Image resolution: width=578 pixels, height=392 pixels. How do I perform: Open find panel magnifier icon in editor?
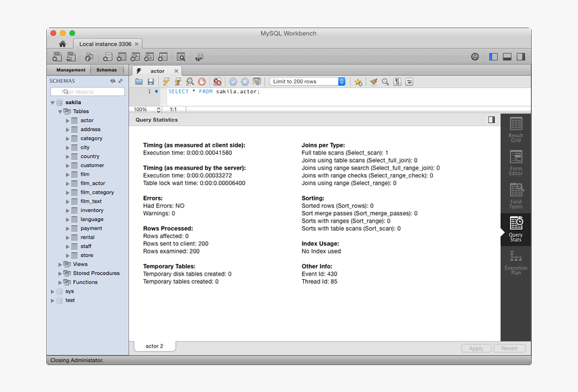(x=385, y=82)
